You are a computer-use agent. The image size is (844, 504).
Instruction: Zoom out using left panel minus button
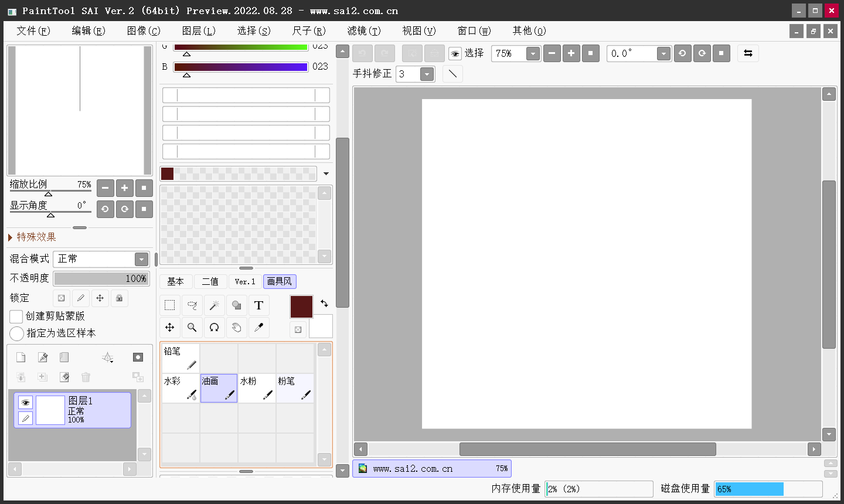tap(105, 188)
